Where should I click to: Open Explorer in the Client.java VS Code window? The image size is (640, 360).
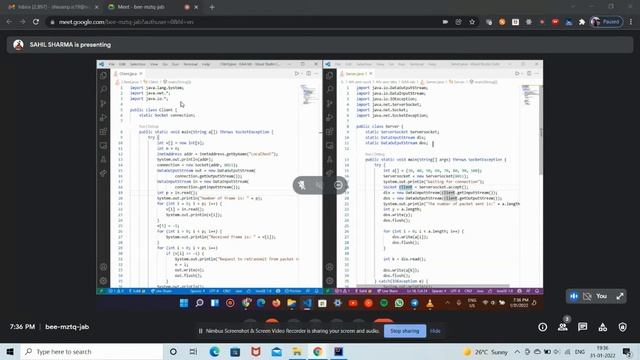(x=103, y=75)
